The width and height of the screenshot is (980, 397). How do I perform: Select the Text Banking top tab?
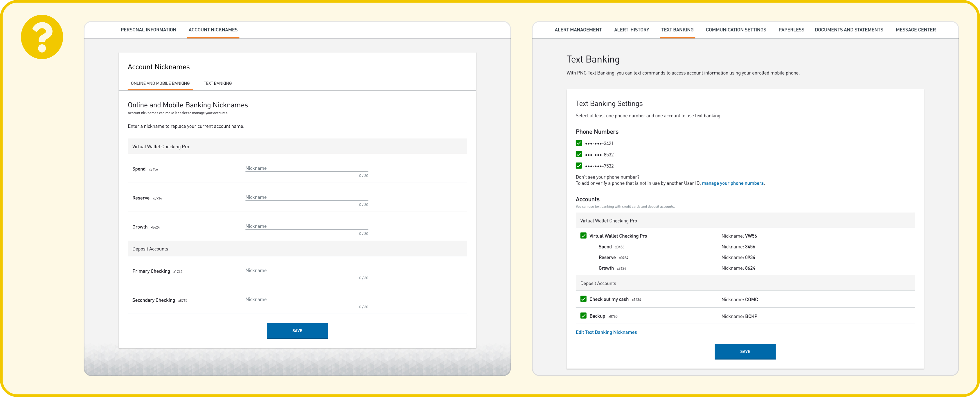(x=677, y=30)
